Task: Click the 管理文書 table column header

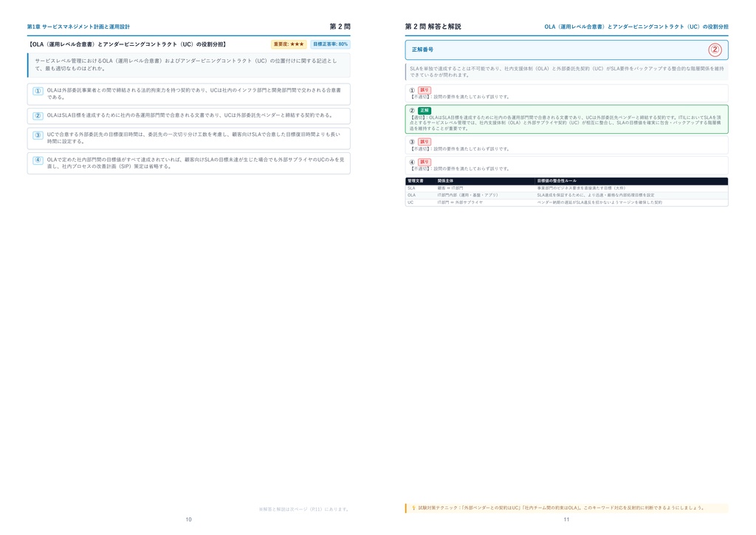Action: click(416, 181)
